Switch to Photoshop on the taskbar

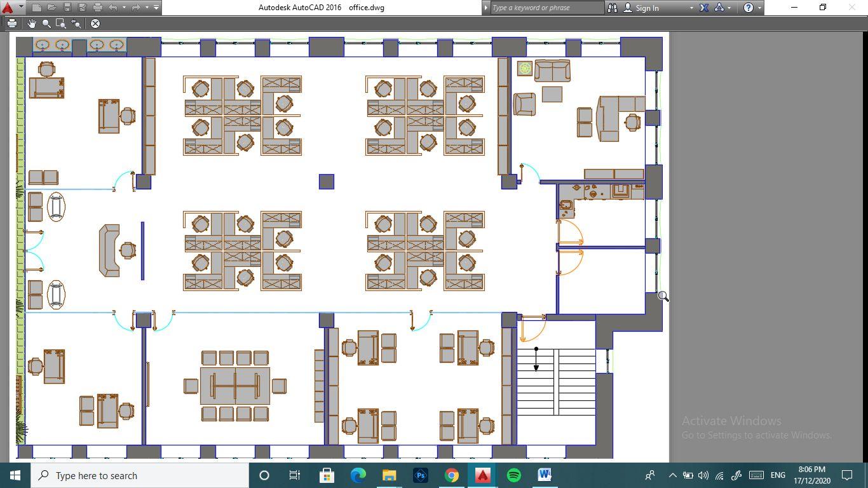tap(420, 475)
